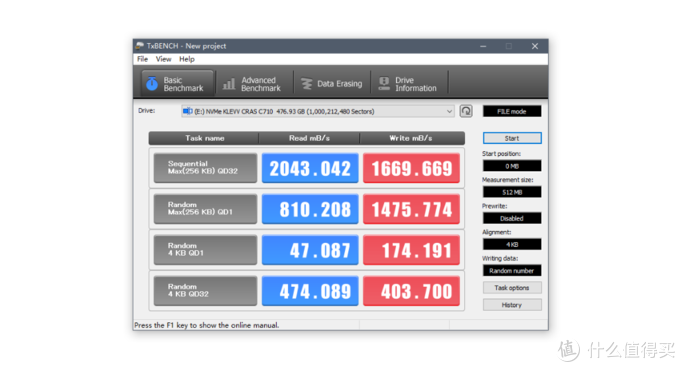Click the Start position 0 MB field
The image size is (680, 367).
tap(512, 166)
